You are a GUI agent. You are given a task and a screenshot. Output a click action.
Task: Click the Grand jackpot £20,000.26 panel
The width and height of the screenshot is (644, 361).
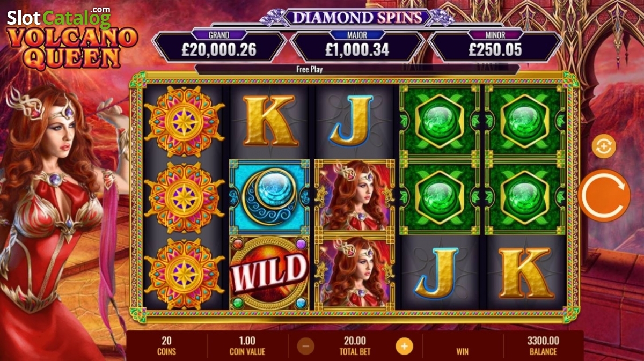click(219, 46)
